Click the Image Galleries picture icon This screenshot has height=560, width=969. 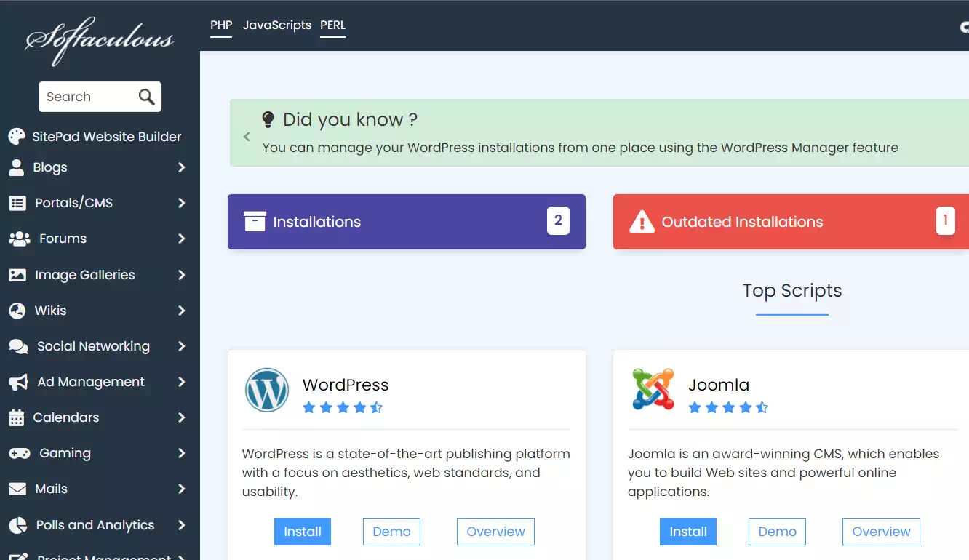[x=17, y=275]
